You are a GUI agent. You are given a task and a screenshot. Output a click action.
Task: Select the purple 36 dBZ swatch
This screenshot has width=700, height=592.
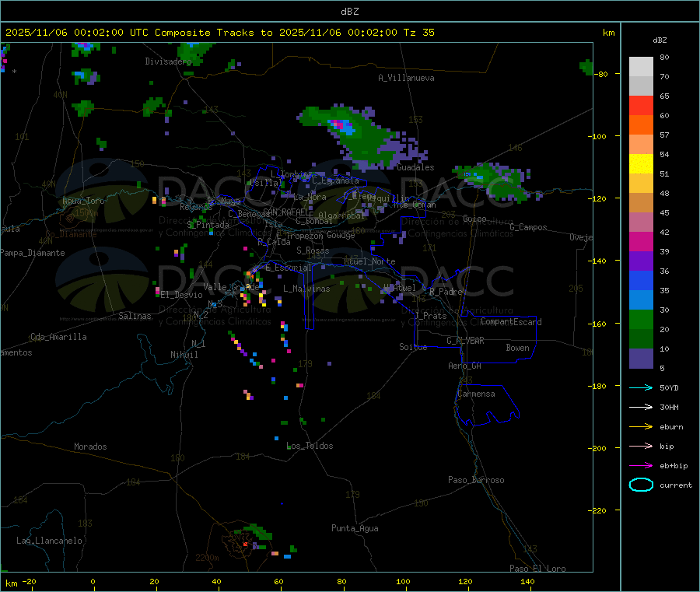point(641,261)
